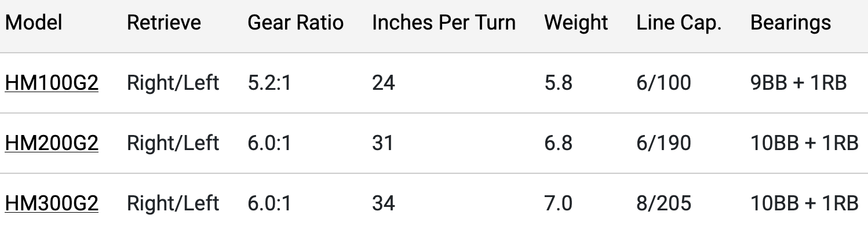Select Right/Left retrieve in HM200G2 row
The width and height of the screenshot is (868, 226).
tap(173, 143)
